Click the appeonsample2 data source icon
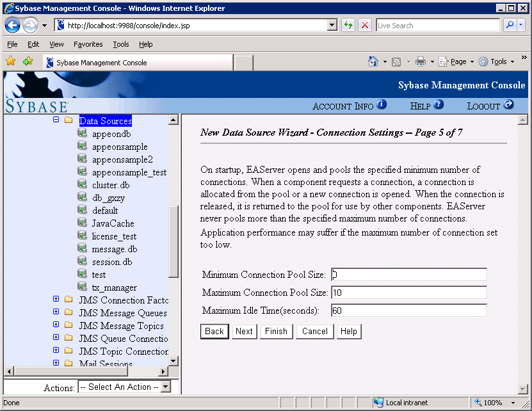 (82, 159)
